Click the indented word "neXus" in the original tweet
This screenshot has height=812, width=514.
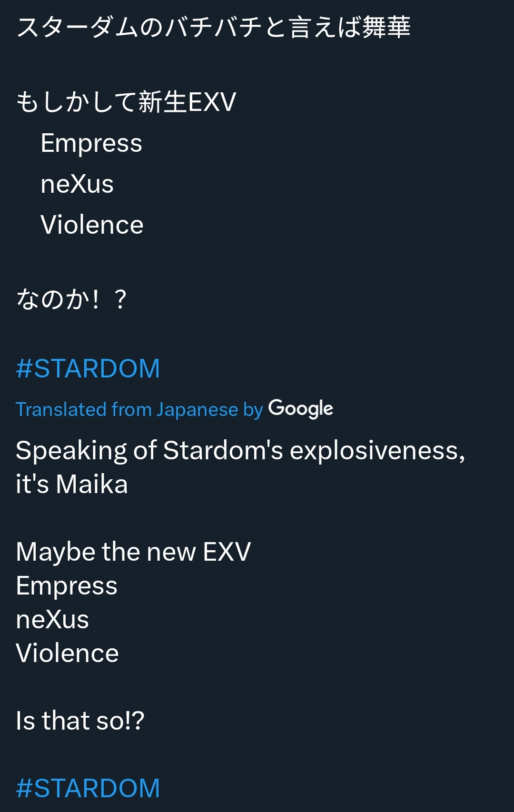pos(77,184)
